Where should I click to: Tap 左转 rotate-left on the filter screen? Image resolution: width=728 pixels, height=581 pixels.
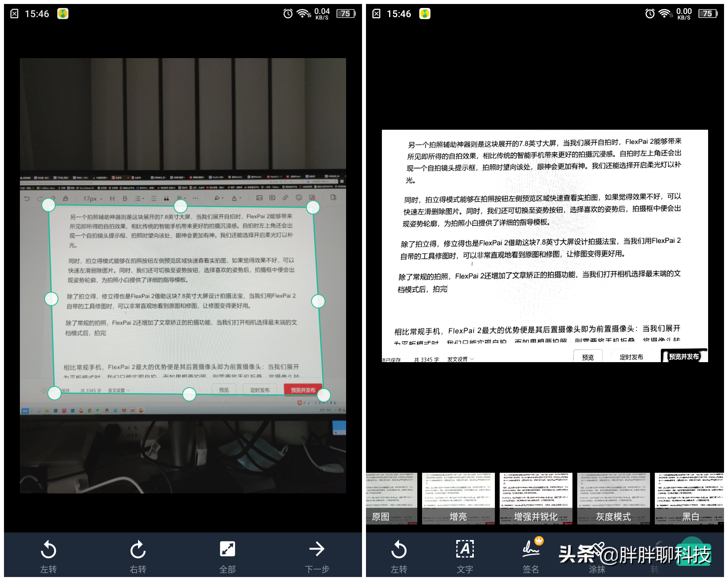click(x=399, y=556)
